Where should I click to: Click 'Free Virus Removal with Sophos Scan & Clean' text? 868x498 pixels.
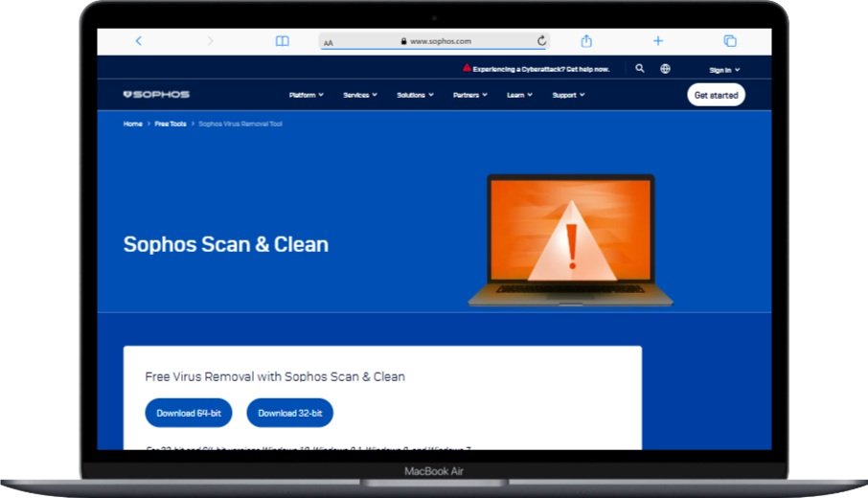coord(275,376)
